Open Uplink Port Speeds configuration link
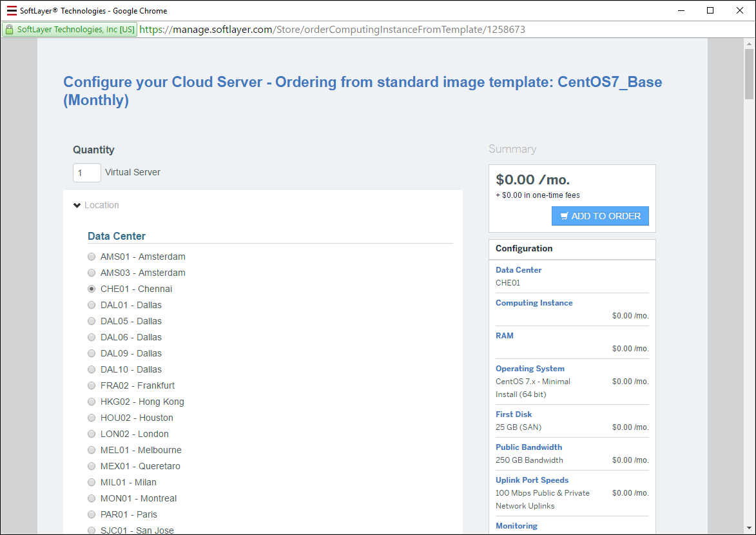The image size is (756, 535). [532, 480]
